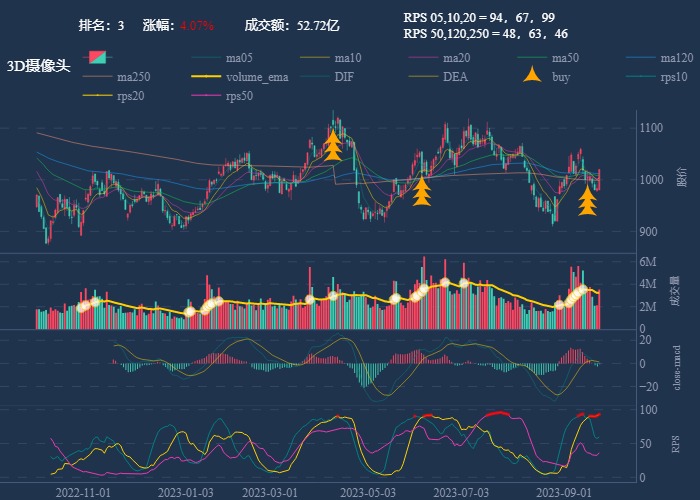
Task: Click buy arrow markers near 2023-09
Action: click(x=588, y=201)
